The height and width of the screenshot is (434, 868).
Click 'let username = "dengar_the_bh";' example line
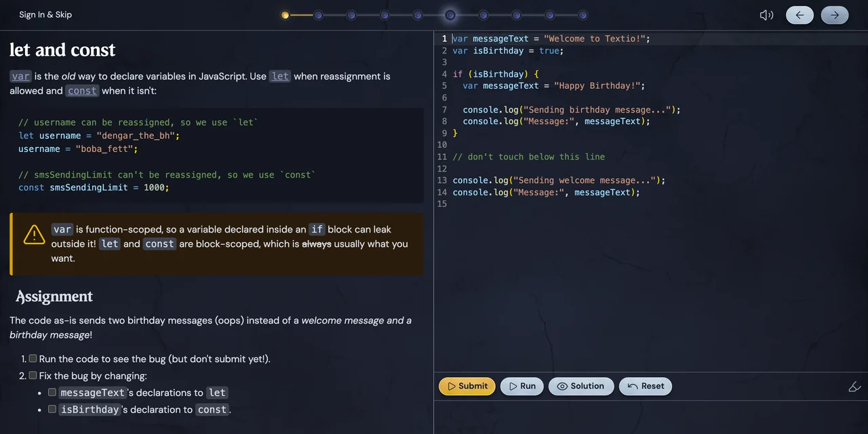[99, 136]
